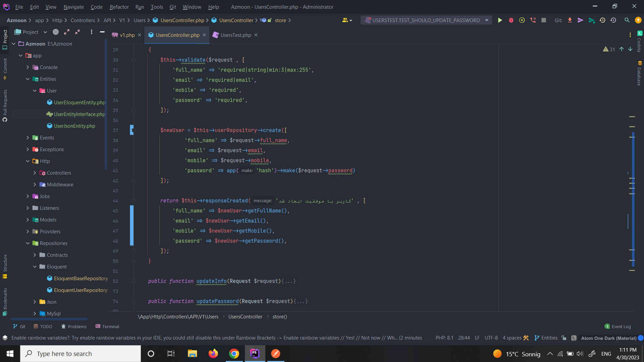Start debugging with the bug icon
644x362 pixels.
point(511,20)
